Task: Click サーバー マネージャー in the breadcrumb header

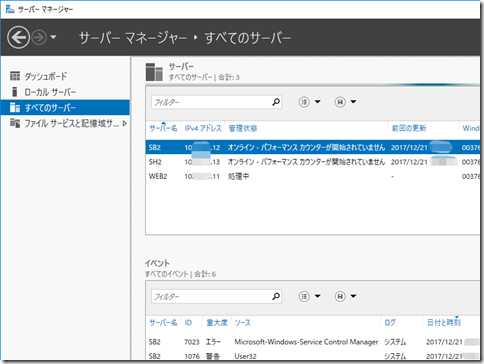Action: pos(133,38)
